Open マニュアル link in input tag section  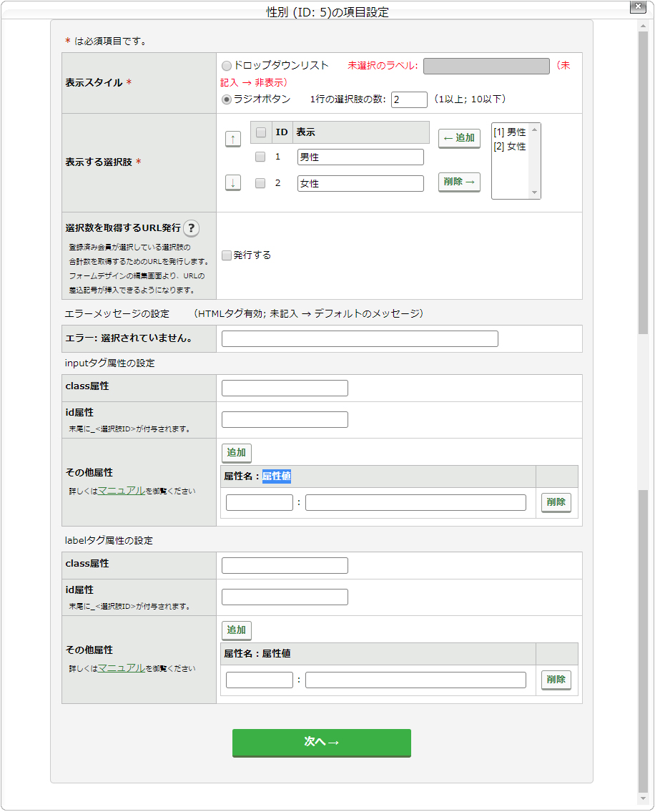pyautogui.click(x=122, y=490)
